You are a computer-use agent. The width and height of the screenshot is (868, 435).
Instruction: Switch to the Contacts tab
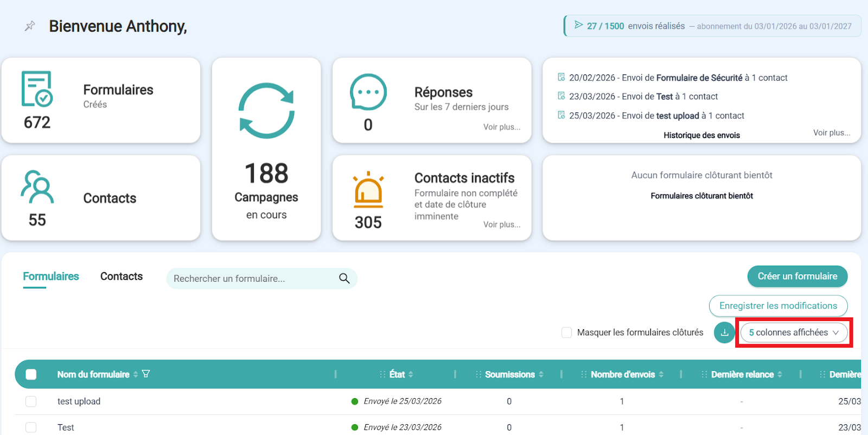[x=122, y=276]
